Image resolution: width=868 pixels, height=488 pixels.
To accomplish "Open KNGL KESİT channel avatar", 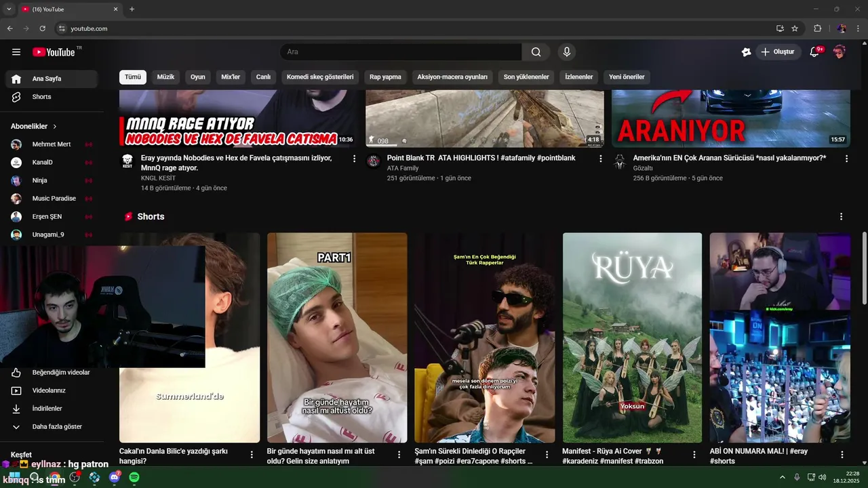I will pos(127,161).
